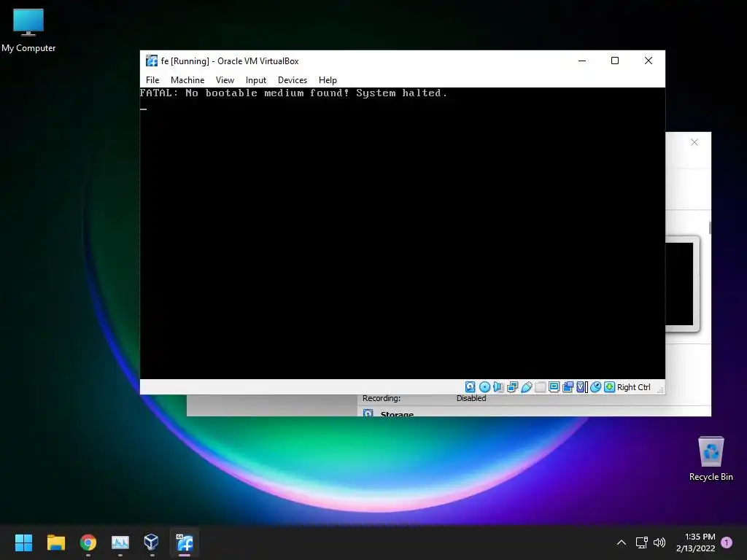Open File Explorer from the taskbar
747x560 pixels.
pyautogui.click(x=55, y=542)
